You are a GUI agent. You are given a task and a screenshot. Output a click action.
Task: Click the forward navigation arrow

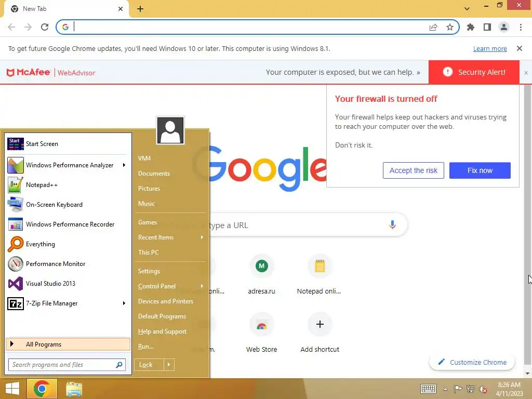click(x=28, y=27)
